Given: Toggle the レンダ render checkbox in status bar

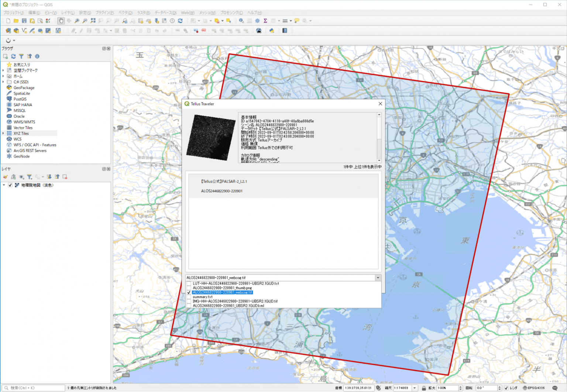Looking at the screenshot, I should [x=506, y=388].
